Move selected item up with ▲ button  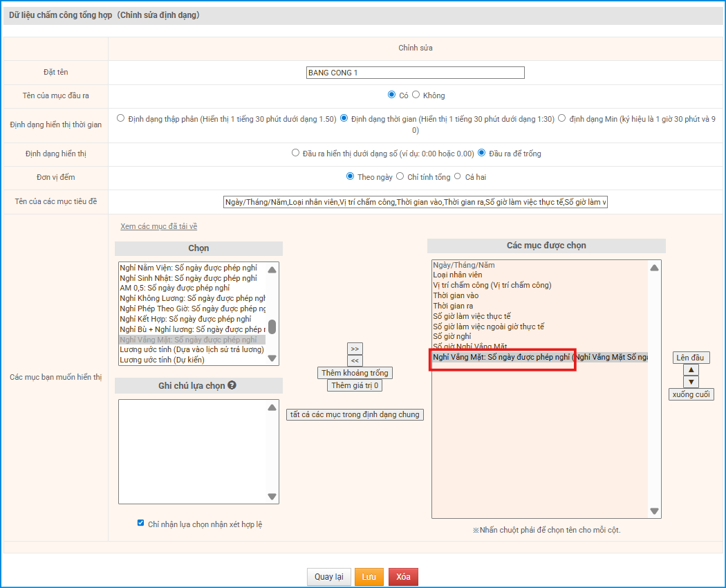pos(691,370)
